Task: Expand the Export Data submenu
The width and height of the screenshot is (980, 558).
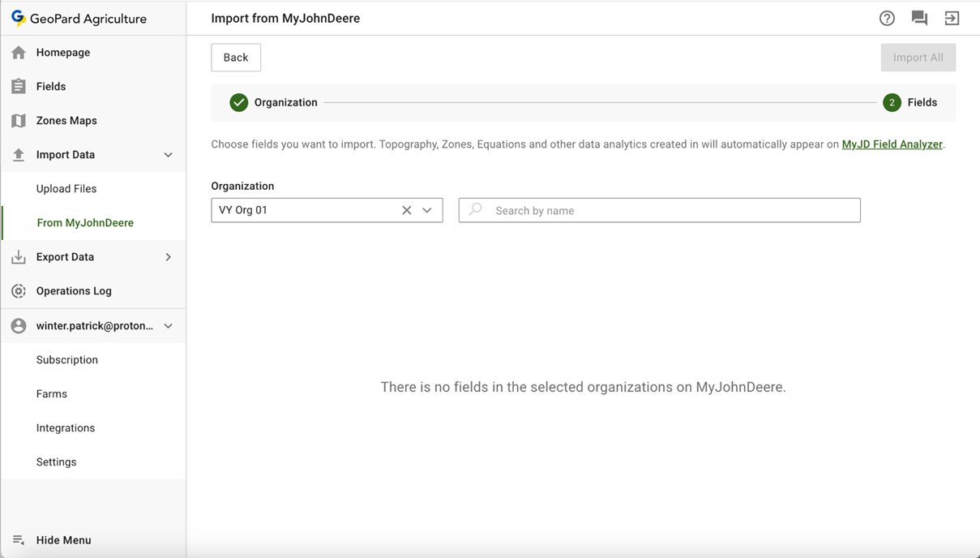Action: pyautogui.click(x=168, y=257)
